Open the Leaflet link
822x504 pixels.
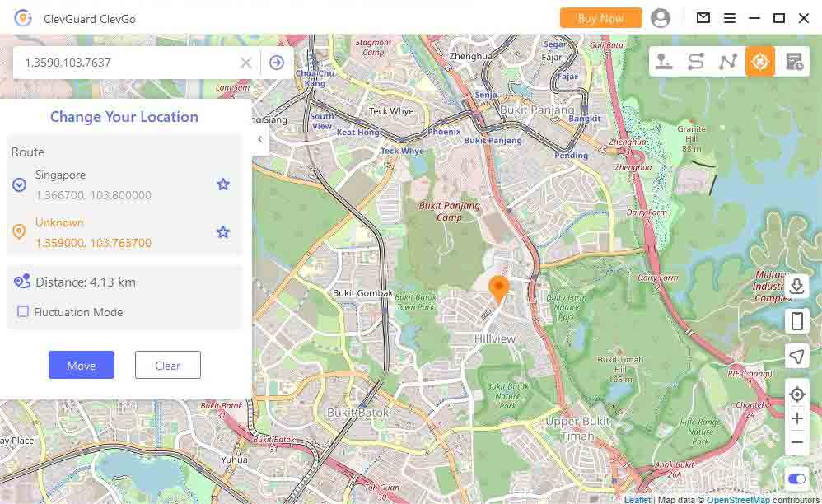pos(638,500)
